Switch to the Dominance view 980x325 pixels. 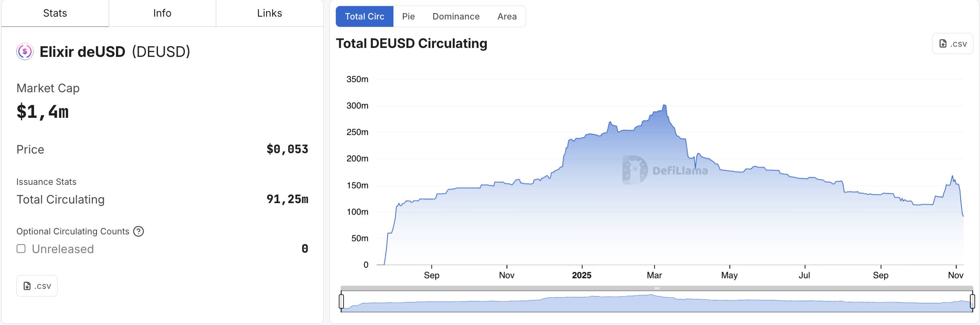click(456, 16)
